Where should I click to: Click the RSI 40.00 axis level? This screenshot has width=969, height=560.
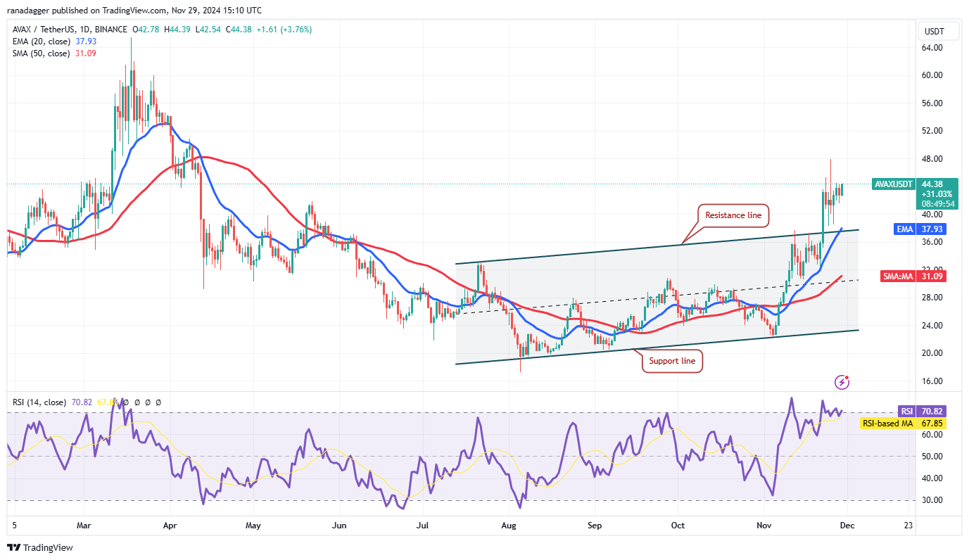click(x=932, y=478)
